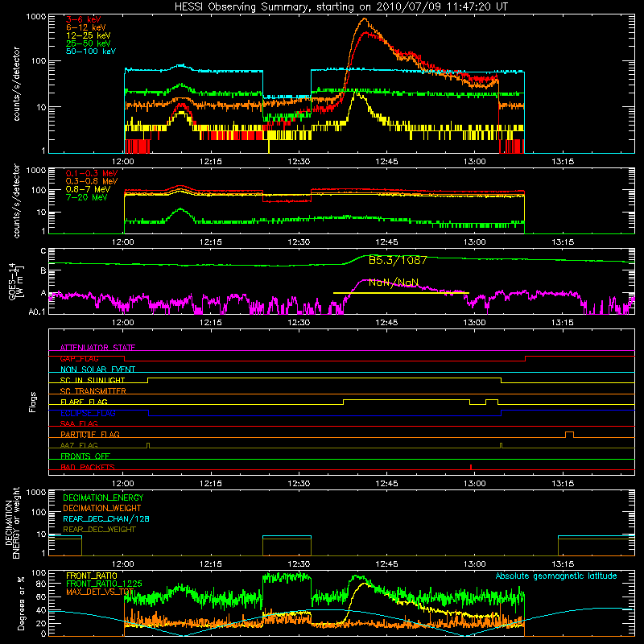644x644 pixels.
Task: Click REAR_DEC_CHAN/128 legend entry
Action: click(x=106, y=518)
